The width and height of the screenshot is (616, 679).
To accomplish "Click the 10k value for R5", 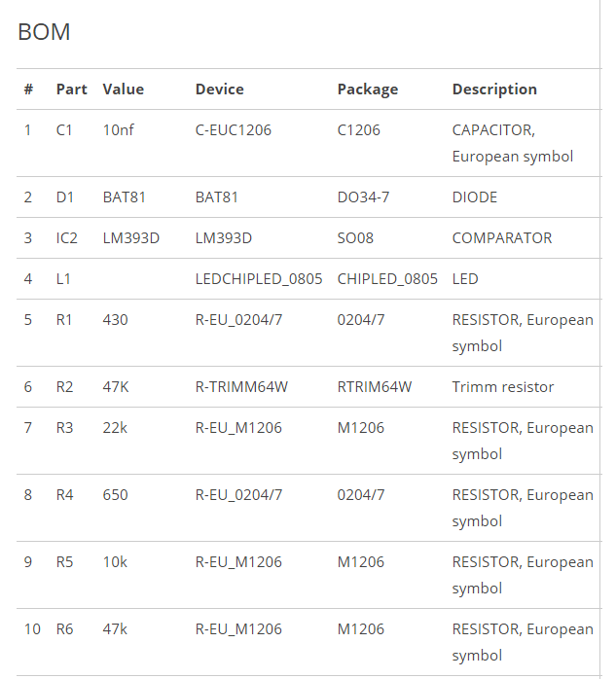I will [115, 562].
